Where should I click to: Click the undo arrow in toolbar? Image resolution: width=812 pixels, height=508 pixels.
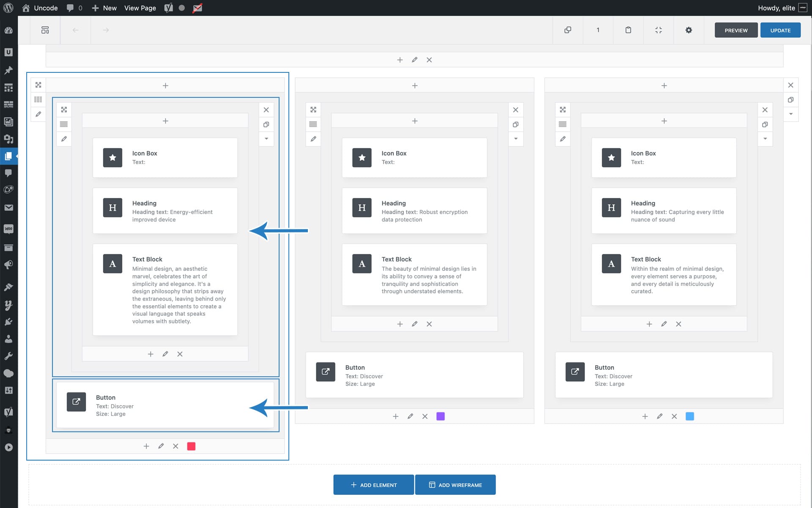click(x=75, y=30)
